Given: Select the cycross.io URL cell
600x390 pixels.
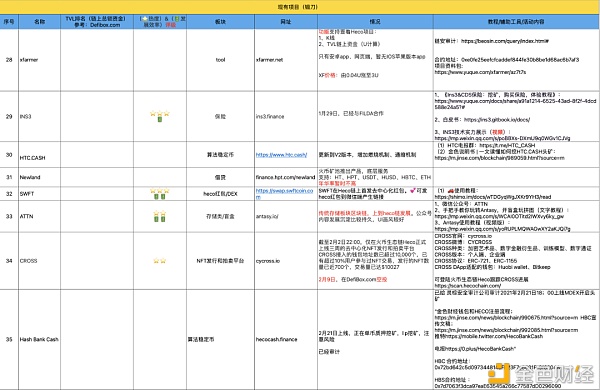Looking at the screenshot, I should [286, 261].
